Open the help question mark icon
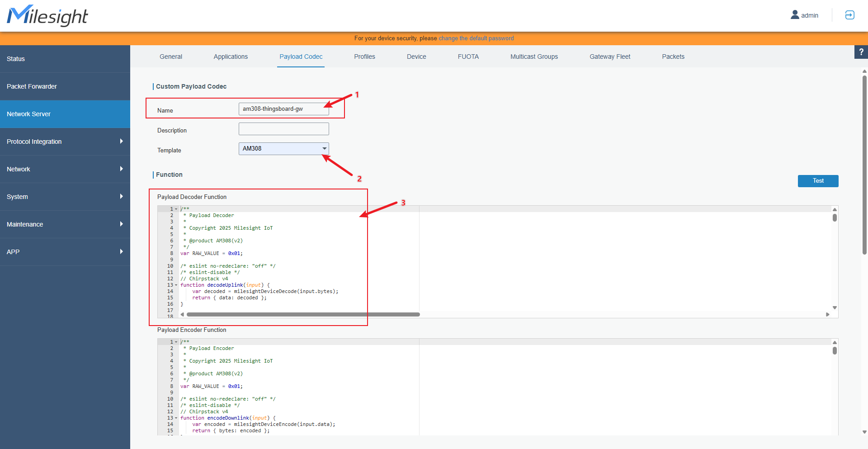The height and width of the screenshot is (449, 868). (861, 52)
